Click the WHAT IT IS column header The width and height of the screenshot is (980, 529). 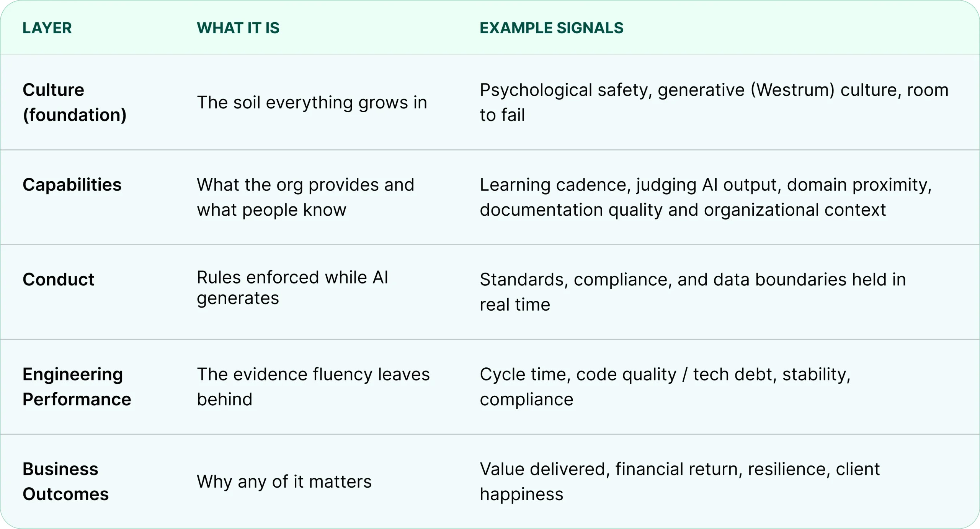click(x=238, y=28)
